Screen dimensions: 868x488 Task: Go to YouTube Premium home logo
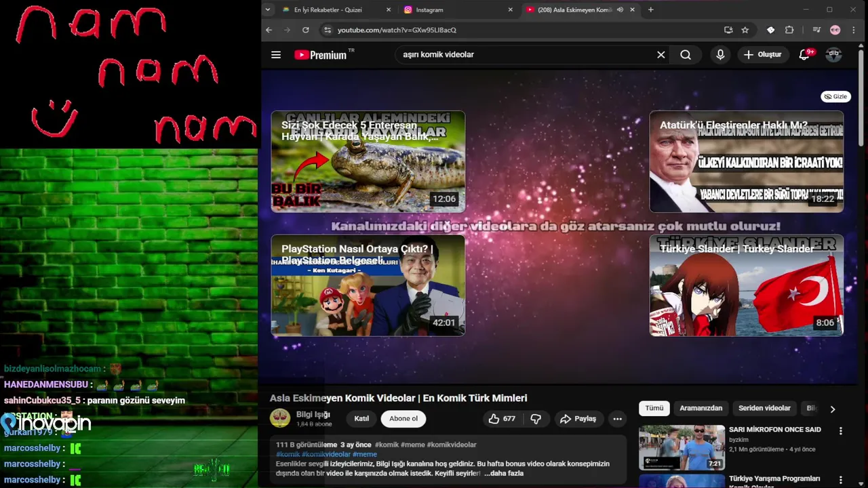pyautogui.click(x=324, y=55)
